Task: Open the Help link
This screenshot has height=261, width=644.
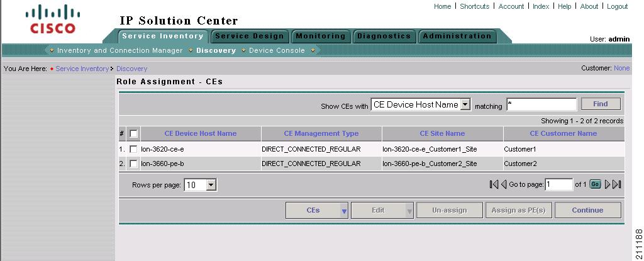Action: coord(564,6)
